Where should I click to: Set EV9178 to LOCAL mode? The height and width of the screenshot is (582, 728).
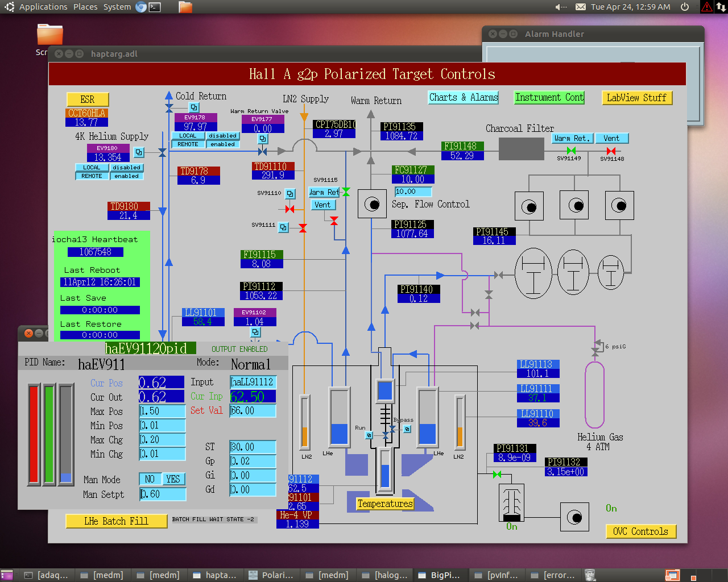pyautogui.click(x=188, y=136)
